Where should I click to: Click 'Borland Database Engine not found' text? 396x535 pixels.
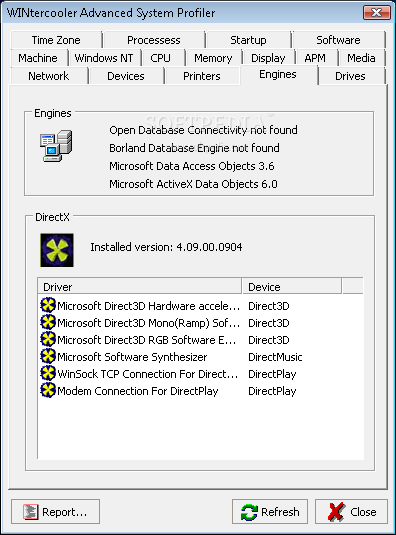pyautogui.click(x=194, y=148)
